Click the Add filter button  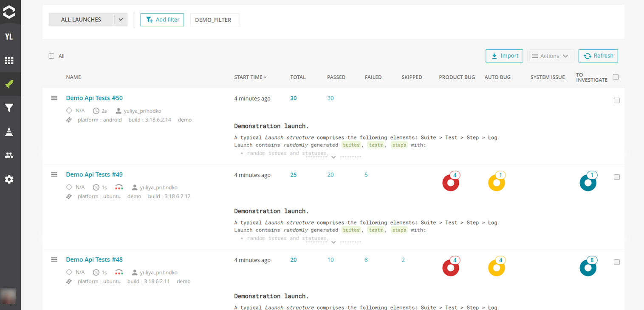tap(162, 20)
